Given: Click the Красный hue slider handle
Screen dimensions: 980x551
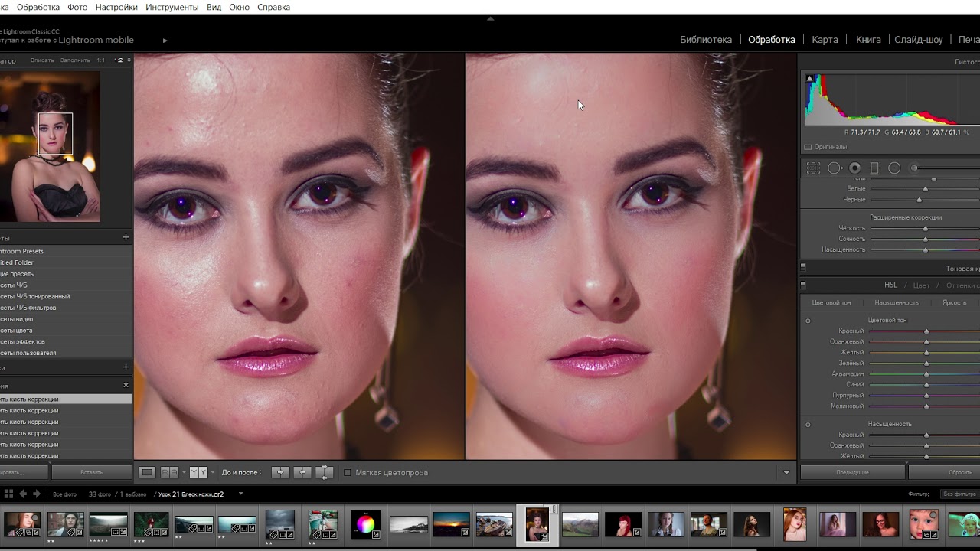Looking at the screenshot, I should (x=926, y=331).
